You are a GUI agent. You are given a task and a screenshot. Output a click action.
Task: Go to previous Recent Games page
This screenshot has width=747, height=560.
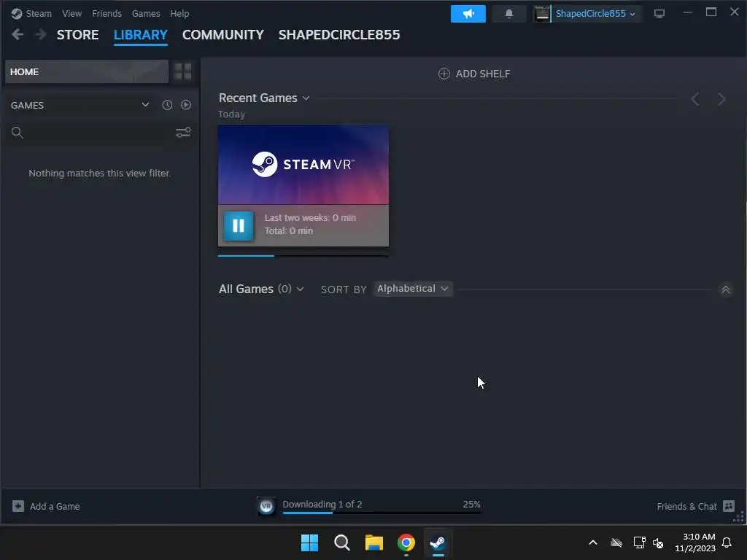[x=695, y=99]
